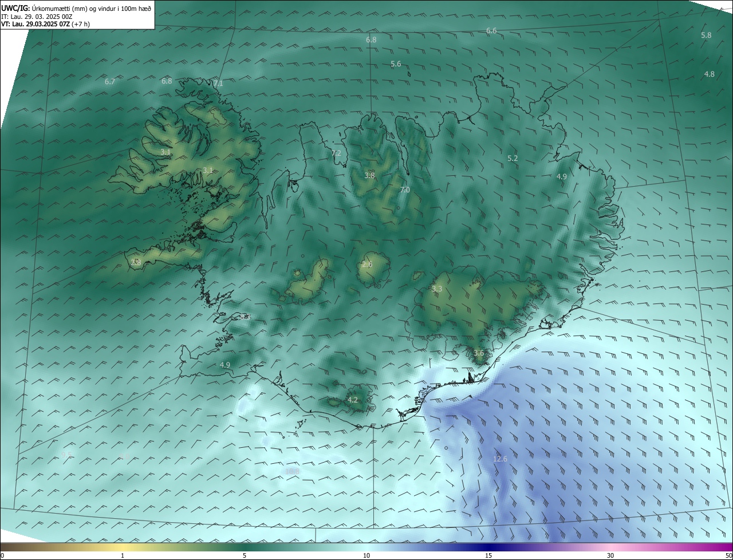Click the 2.8 value on the Snæfellsnes peninsula
The image size is (733, 560).
coord(136,262)
